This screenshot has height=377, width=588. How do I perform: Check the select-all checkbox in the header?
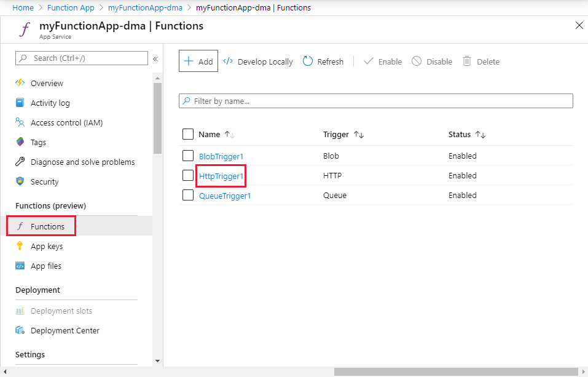[x=188, y=134]
